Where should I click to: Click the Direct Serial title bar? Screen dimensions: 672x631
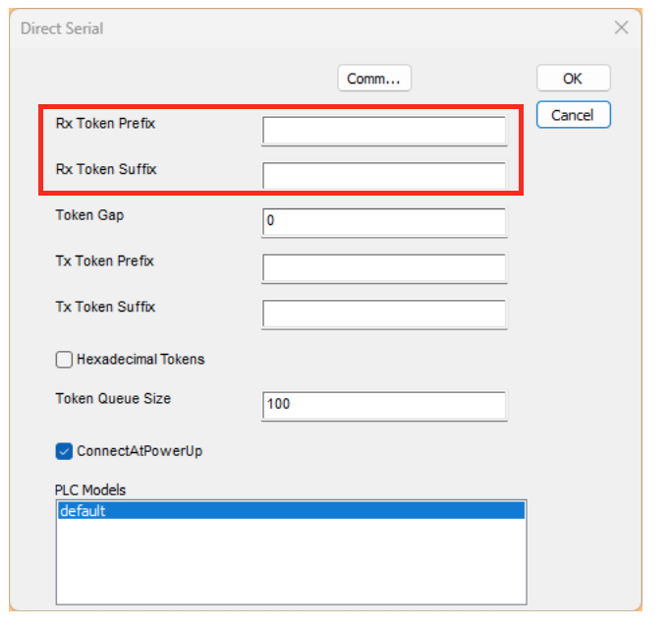click(295, 29)
